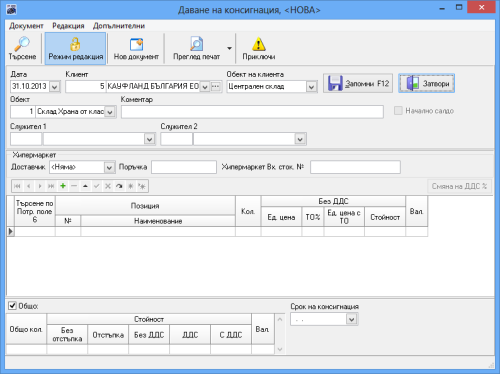Go to previous record in navigator
The height and width of the screenshot is (374, 500).
click(x=29, y=186)
